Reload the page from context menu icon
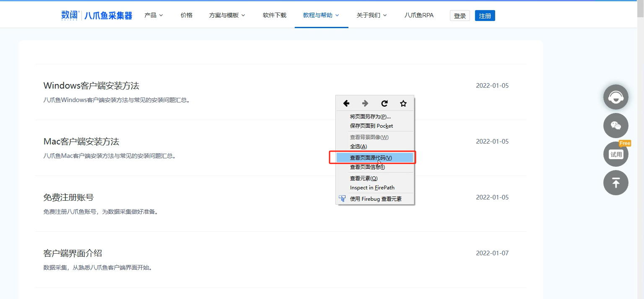 click(384, 103)
